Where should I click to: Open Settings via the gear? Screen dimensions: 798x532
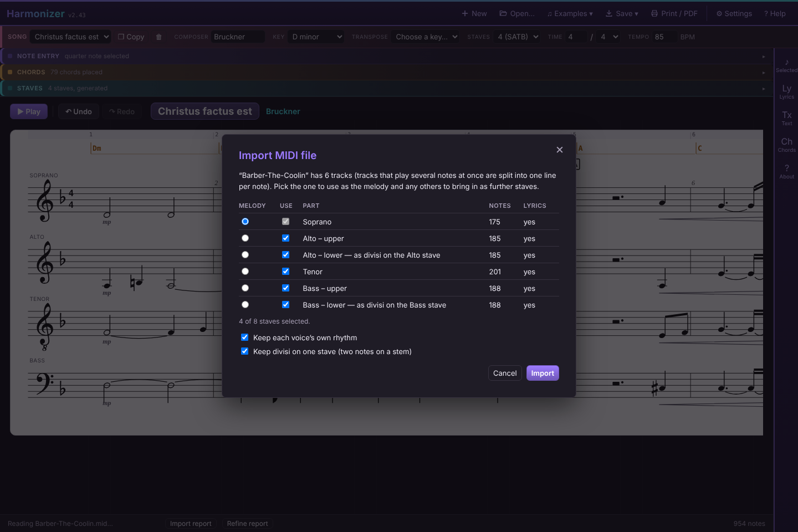[734, 13]
